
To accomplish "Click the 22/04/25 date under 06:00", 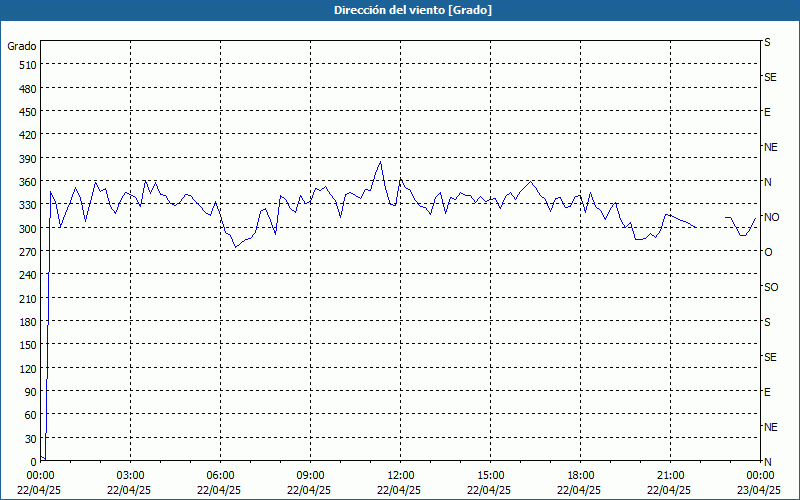I will (220, 490).
